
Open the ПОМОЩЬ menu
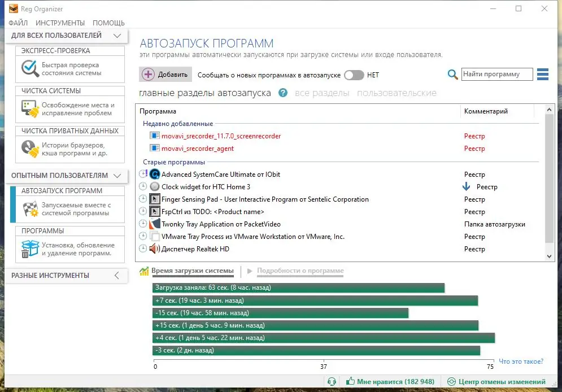(x=108, y=23)
